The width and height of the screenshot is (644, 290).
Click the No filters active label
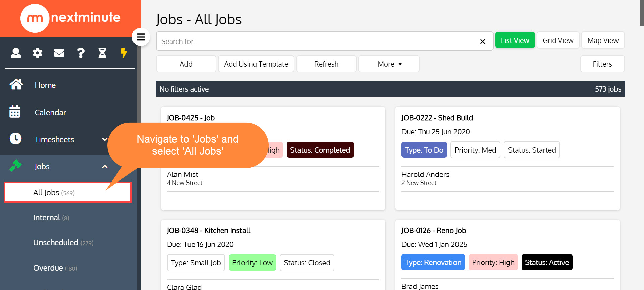[184, 89]
